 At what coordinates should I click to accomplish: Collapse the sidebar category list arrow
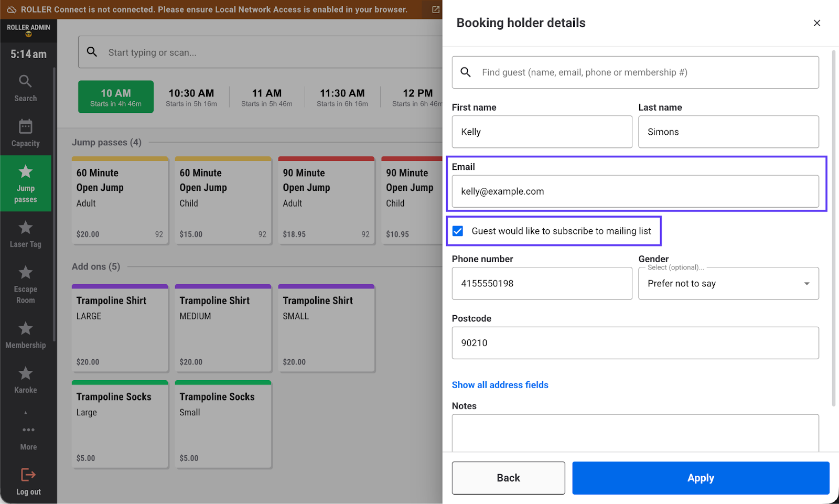point(26,413)
